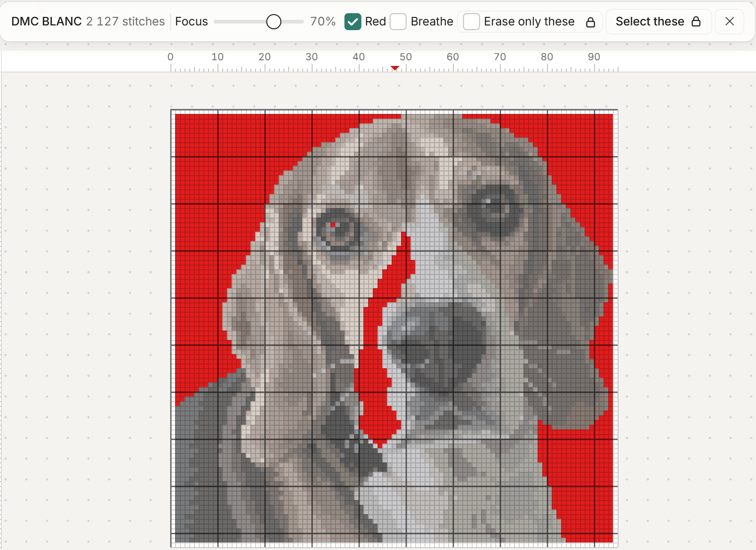The image size is (756, 550).
Task: Click the DMC BLANC color name
Action: tap(47, 22)
